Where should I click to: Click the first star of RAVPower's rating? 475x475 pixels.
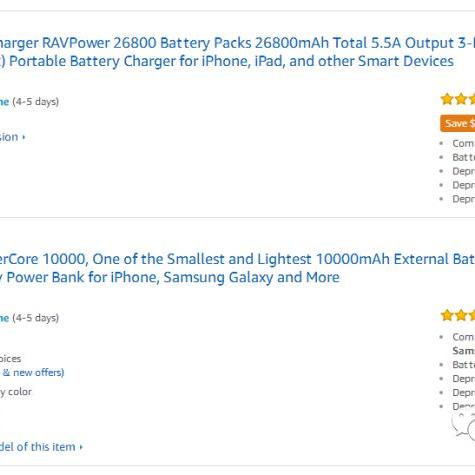[x=447, y=99]
